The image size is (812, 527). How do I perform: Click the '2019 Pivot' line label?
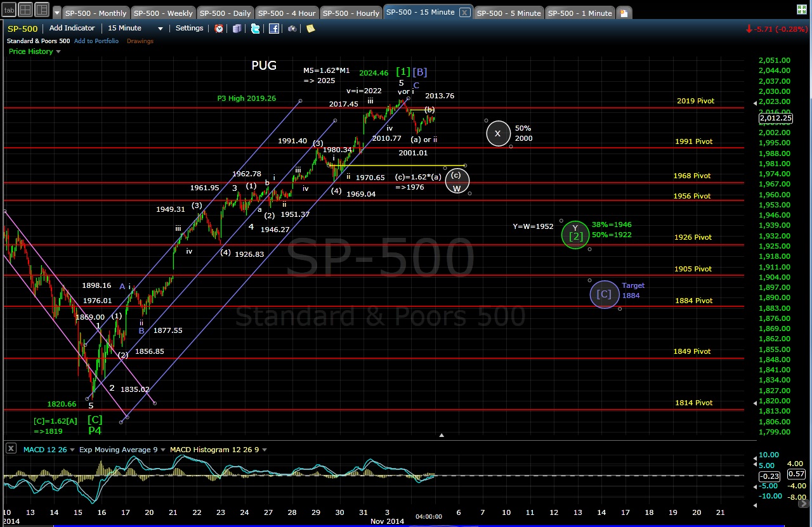coord(695,101)
